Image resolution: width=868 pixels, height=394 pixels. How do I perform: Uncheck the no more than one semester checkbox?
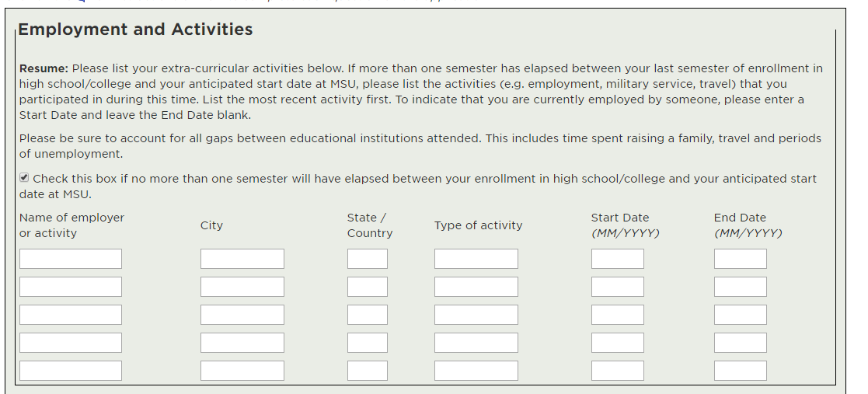pyautogui.click(x=24, y=178)
